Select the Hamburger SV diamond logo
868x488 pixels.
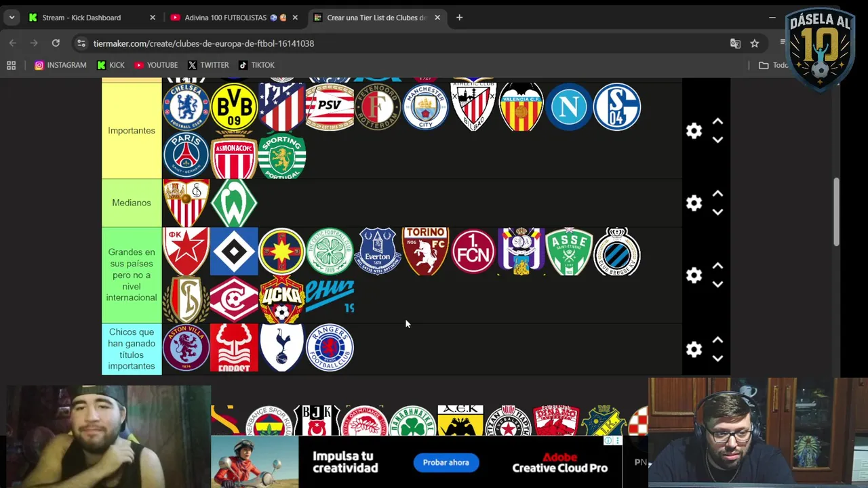click(234, 251)
